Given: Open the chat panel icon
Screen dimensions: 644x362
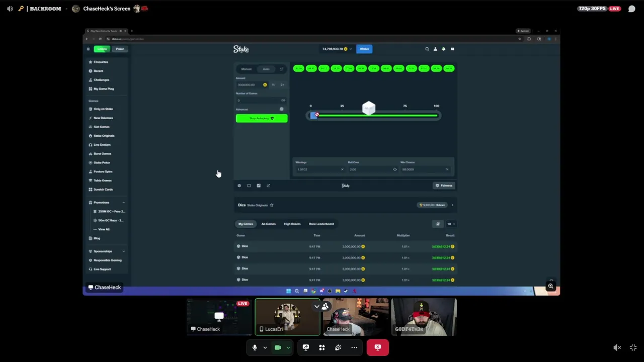Looking at the screenshot, I should click(452, 49).
